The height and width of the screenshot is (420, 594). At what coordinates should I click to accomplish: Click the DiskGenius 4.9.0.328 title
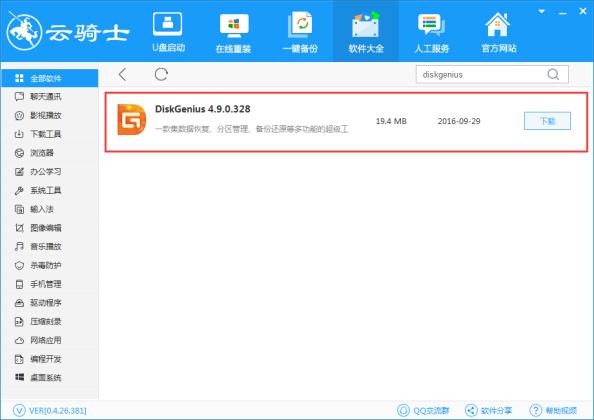(203, 109)
